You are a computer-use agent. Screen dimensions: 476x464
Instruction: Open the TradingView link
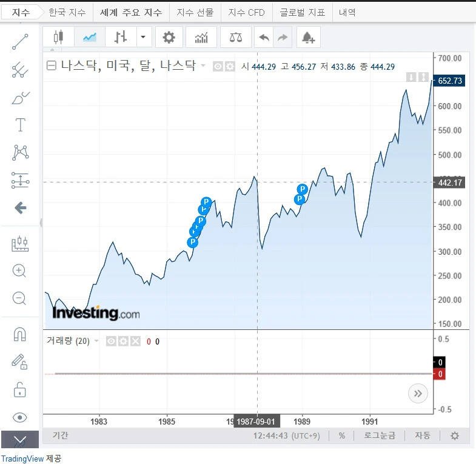click(22, 459)
